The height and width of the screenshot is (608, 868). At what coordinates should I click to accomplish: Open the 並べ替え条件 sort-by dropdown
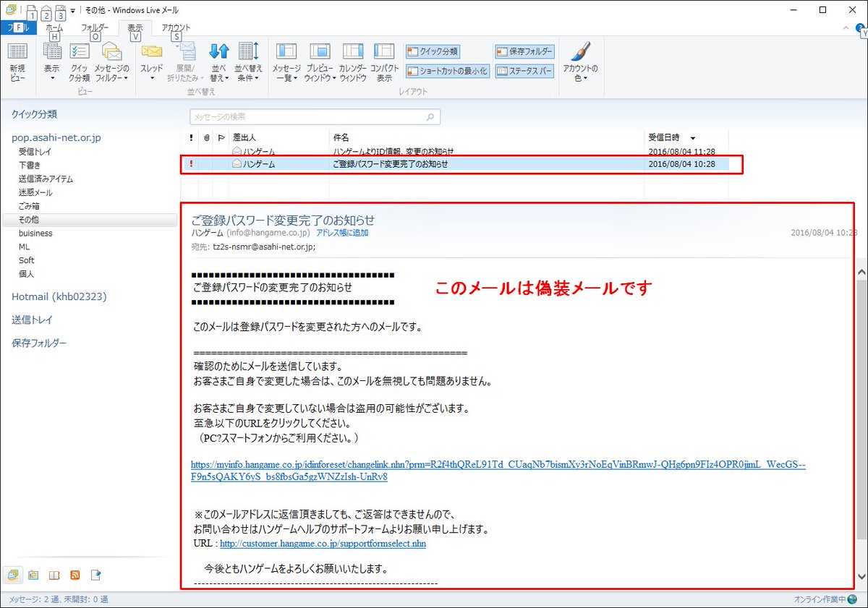[x=247, y=62]
